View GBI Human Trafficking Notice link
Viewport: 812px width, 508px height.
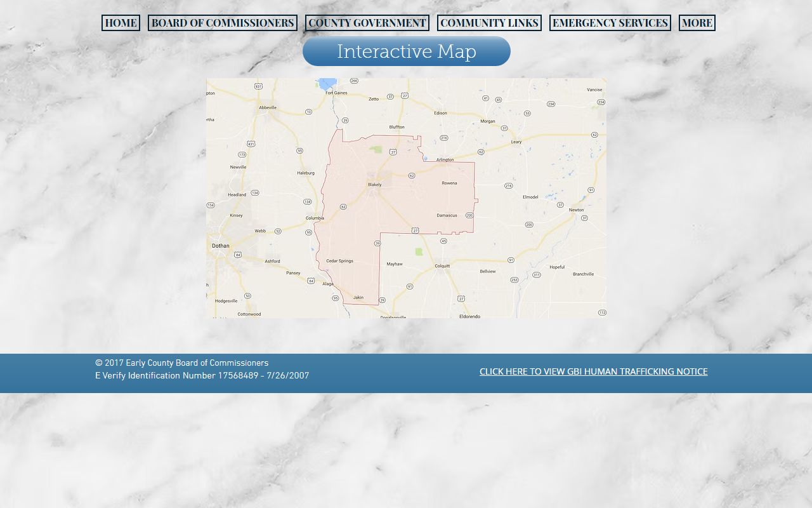593,371
